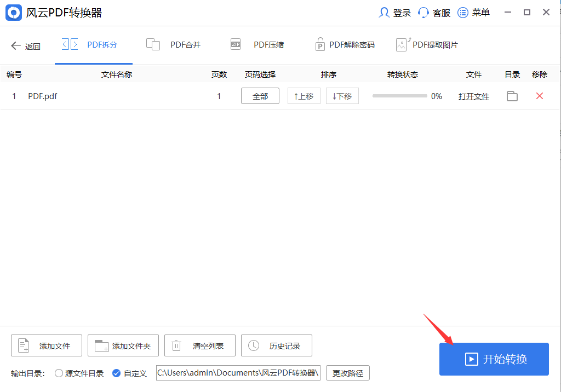
Task: Open output folder icon for PDF.pdf
Action: pyautogui.click(x=512, y=96)
